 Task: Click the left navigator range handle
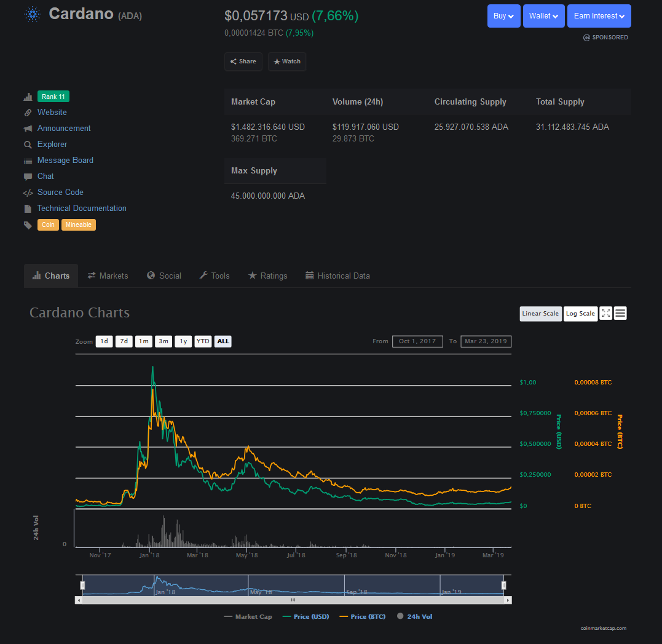(83, 586)
